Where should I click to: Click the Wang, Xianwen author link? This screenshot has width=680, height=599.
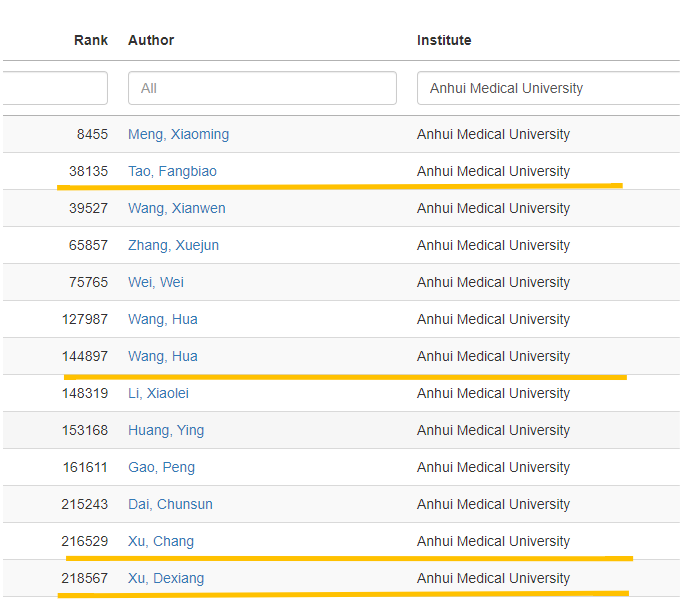[x=176, y=208]
